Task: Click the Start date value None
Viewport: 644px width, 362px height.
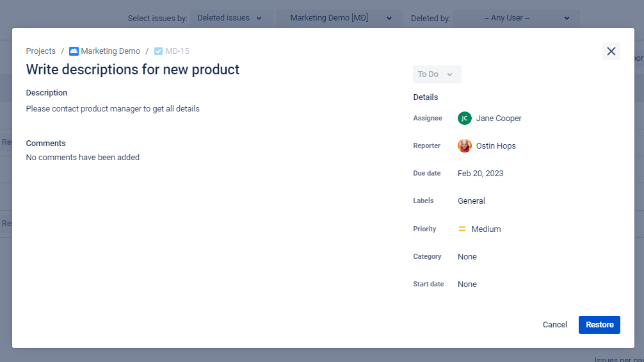Action: click(467, 284)
